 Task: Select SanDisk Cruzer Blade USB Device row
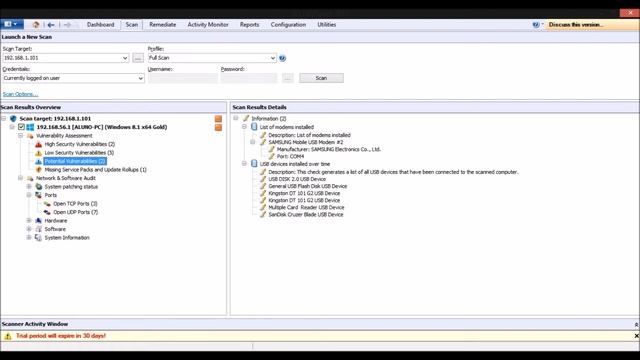click(306, 215)
